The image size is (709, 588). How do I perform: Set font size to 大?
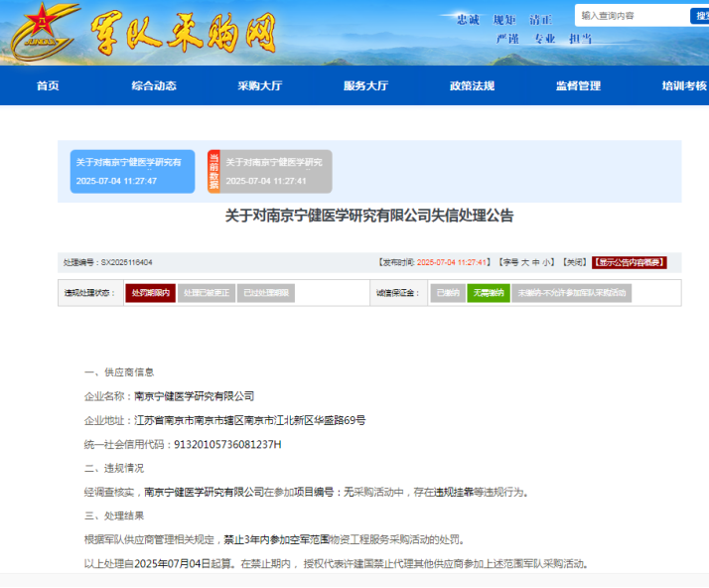pyautogui.click(x=525, y=262)
